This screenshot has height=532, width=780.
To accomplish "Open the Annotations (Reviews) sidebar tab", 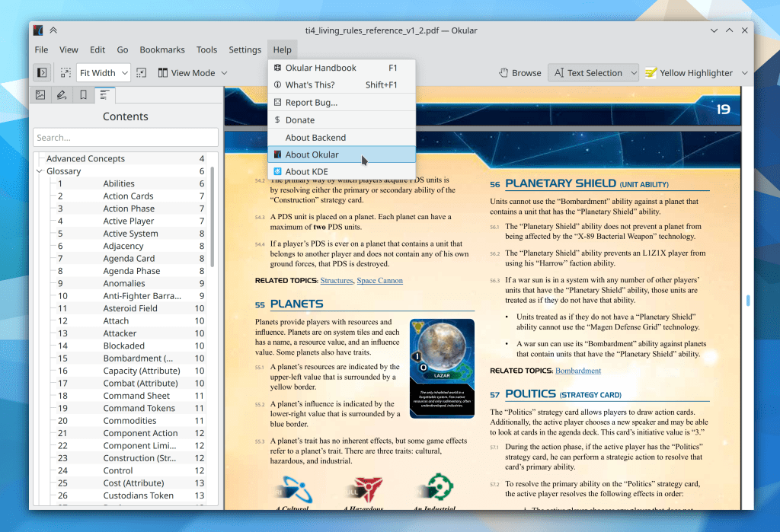I will 62,95.
